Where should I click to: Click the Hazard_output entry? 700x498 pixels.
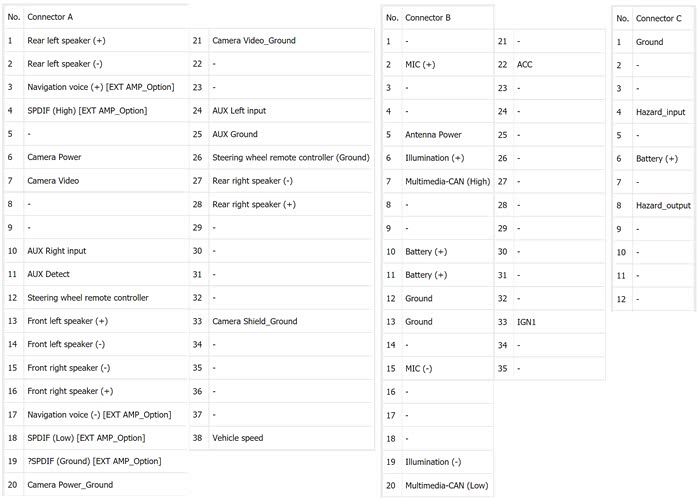[663, 205]
